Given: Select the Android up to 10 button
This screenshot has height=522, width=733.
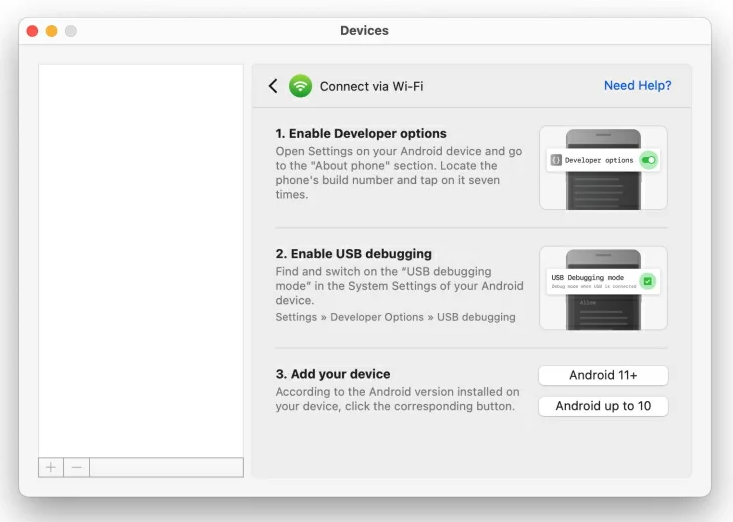Looking at the screenshot, I should coord(603,406).
